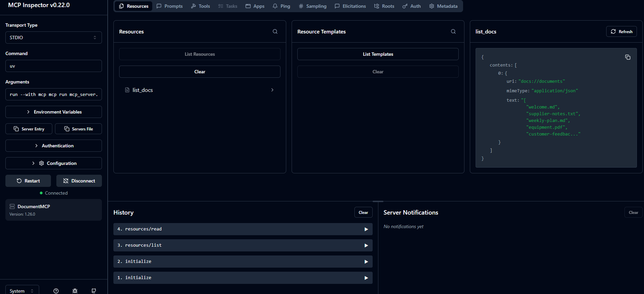Open the Prompts tab
644x294 pixels.
pos(169,6)
